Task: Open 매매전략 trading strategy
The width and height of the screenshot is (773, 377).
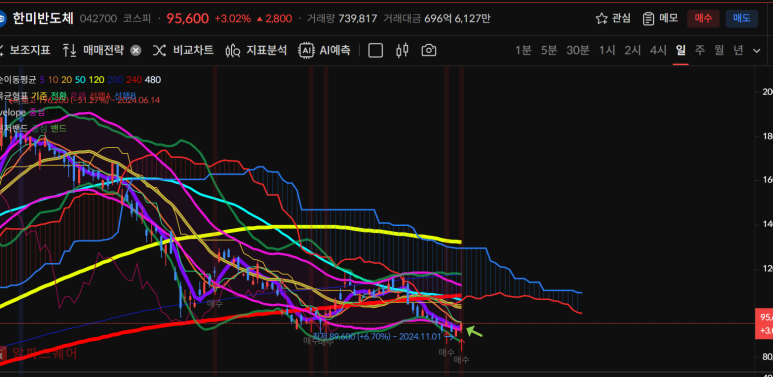Action: coord(94,50)
